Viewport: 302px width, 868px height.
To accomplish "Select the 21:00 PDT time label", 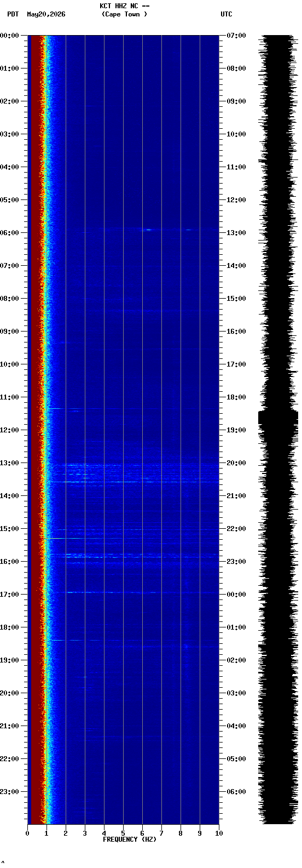I will click(9, 726).
